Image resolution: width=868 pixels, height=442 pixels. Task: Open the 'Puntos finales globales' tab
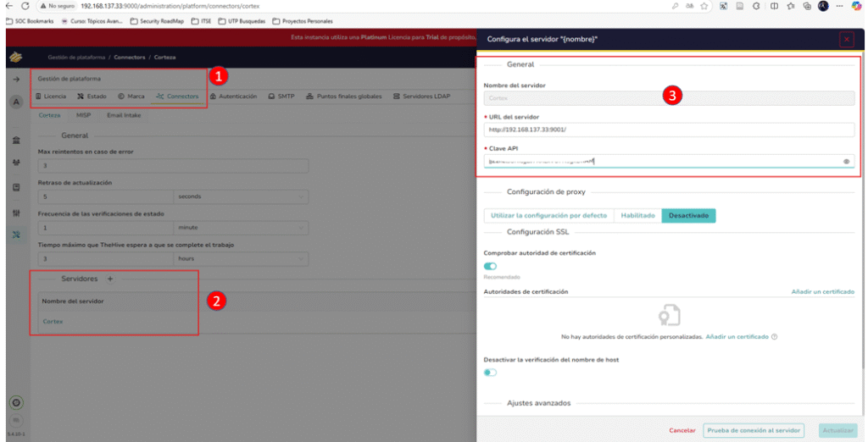[344, 97]
